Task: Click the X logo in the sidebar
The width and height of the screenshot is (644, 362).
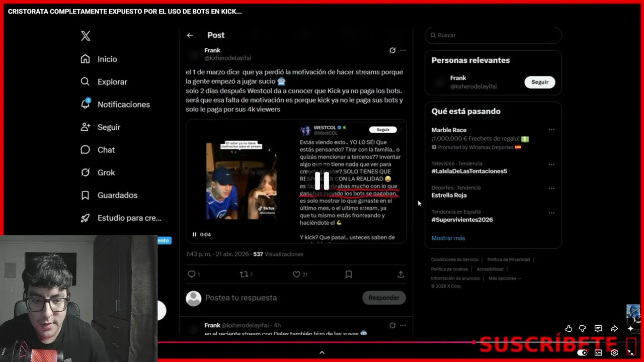Action: 86,36
